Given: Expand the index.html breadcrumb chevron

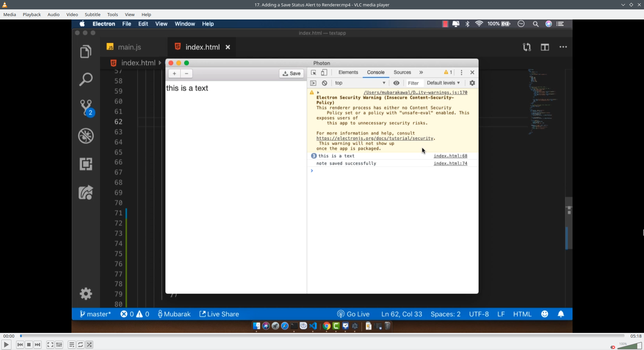Looking at the screenshot, I should pyautogui.click(x=160, y=63).
